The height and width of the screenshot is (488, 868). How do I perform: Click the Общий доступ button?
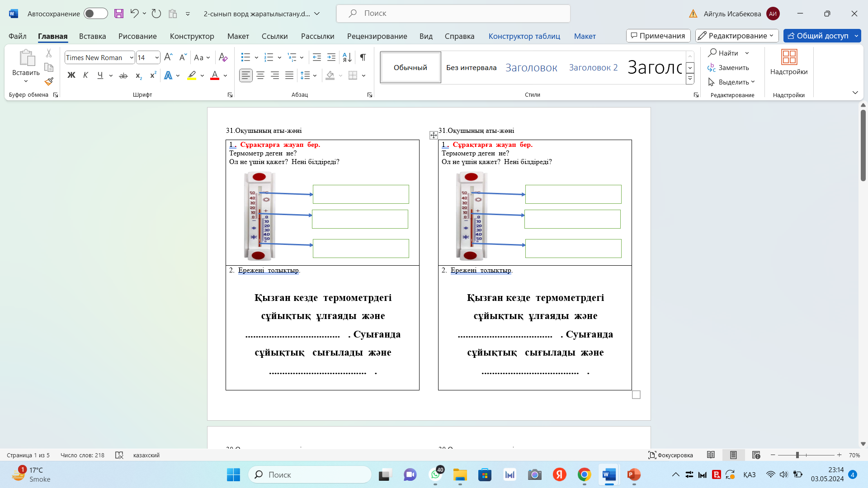[x=818, y=36]
